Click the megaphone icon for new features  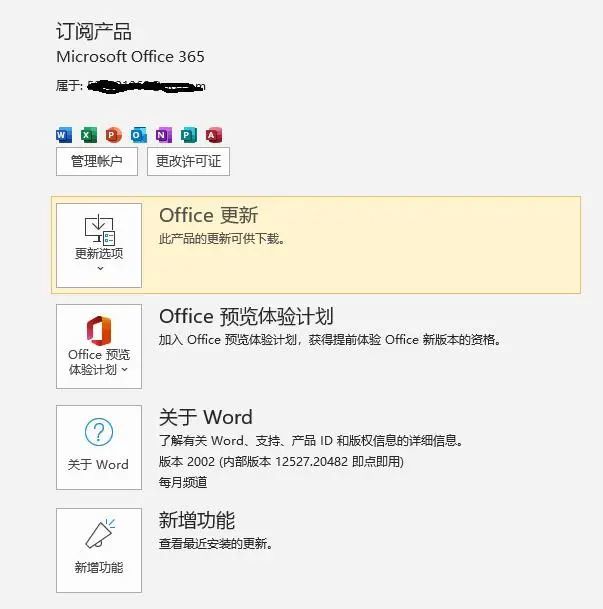point(100,534)
